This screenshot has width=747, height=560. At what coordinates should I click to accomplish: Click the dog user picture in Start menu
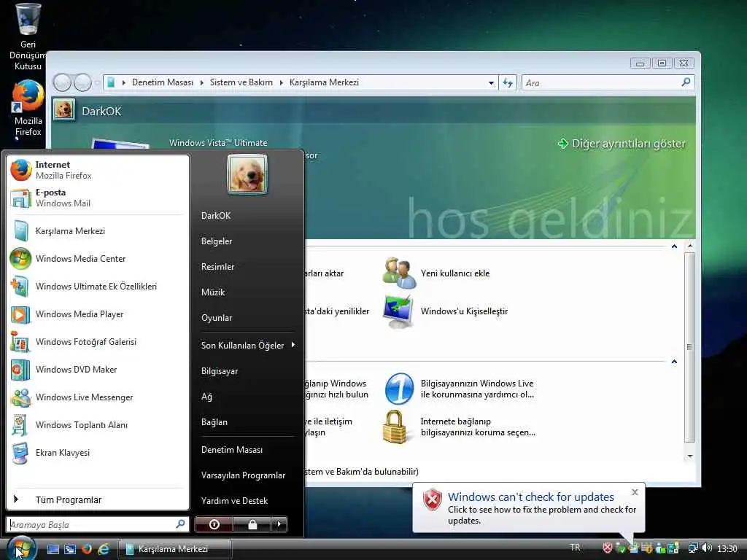(x=247, y=174)
